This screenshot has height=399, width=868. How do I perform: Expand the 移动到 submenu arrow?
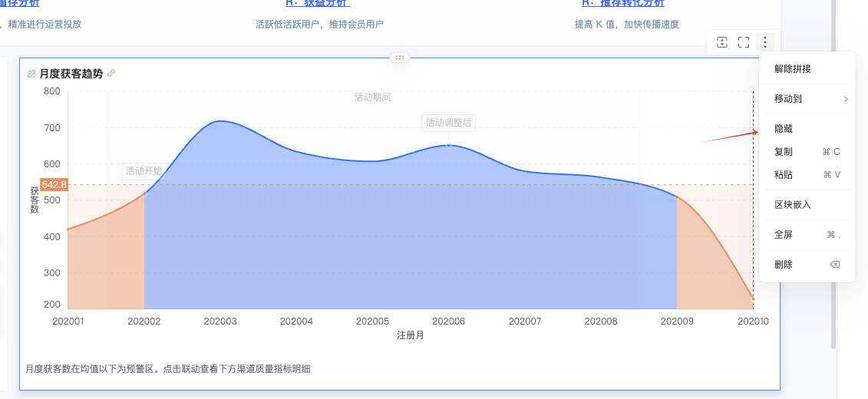point(845,99)
